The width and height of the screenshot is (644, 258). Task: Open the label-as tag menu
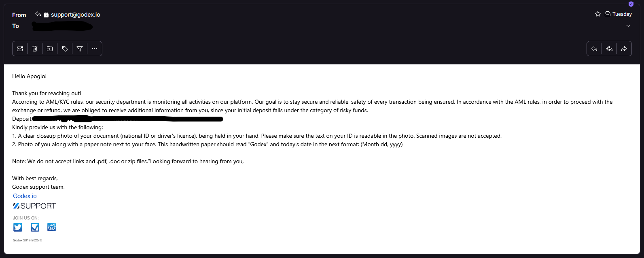(x=65, y=49)
